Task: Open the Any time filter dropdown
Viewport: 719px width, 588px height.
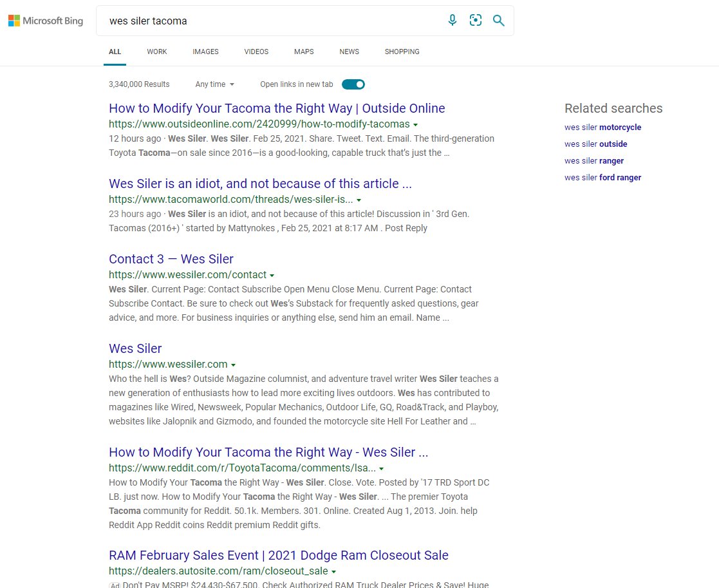Action: tap(214, 84)
